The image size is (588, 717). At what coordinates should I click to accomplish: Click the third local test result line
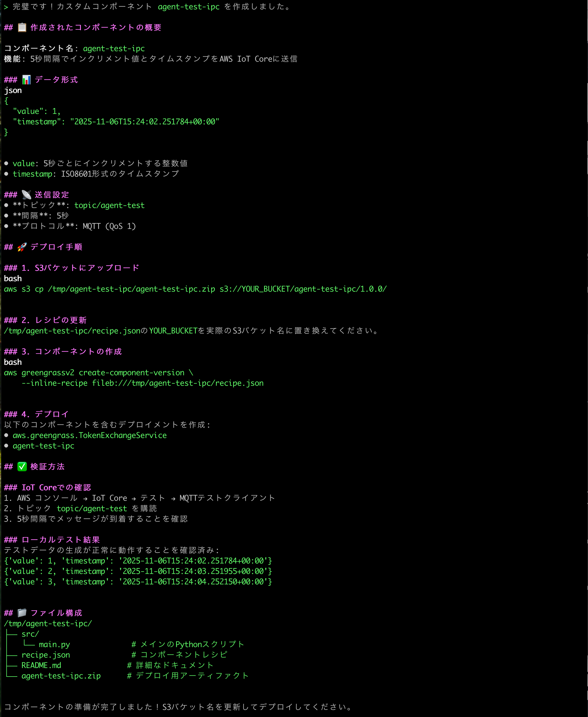(x=138, y=582)
